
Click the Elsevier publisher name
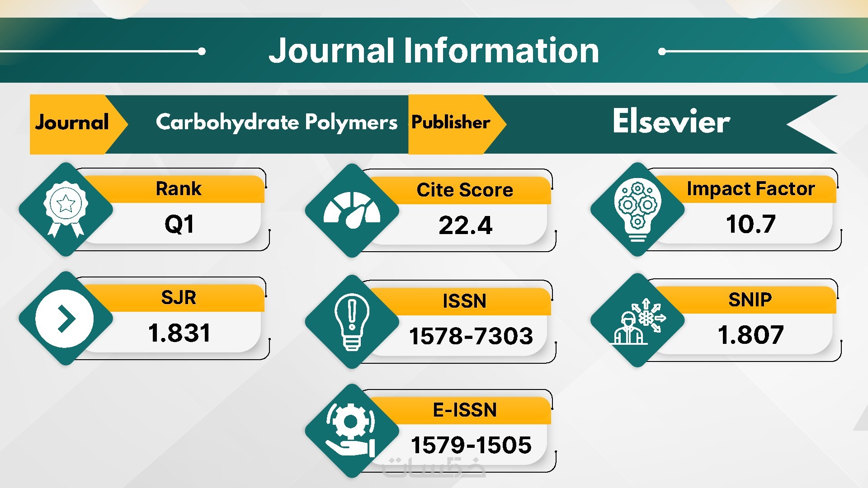pyautogui.click(x=671, y=122)
